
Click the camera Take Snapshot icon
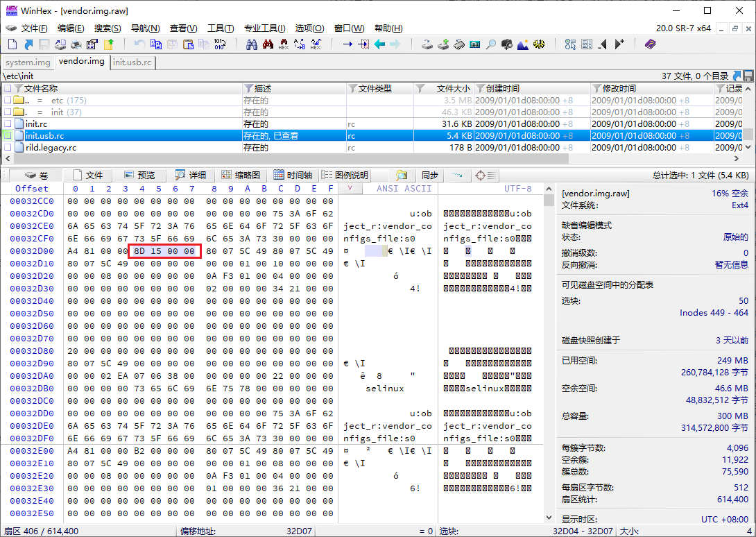(507, 44)
